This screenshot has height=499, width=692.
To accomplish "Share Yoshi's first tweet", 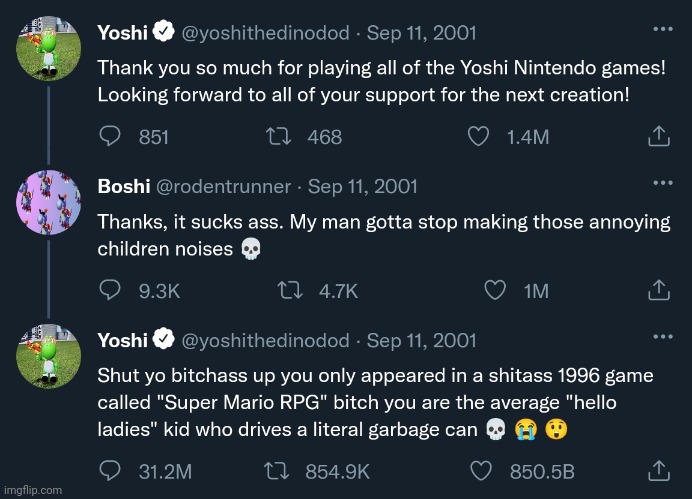I will (x=659, y=136).
